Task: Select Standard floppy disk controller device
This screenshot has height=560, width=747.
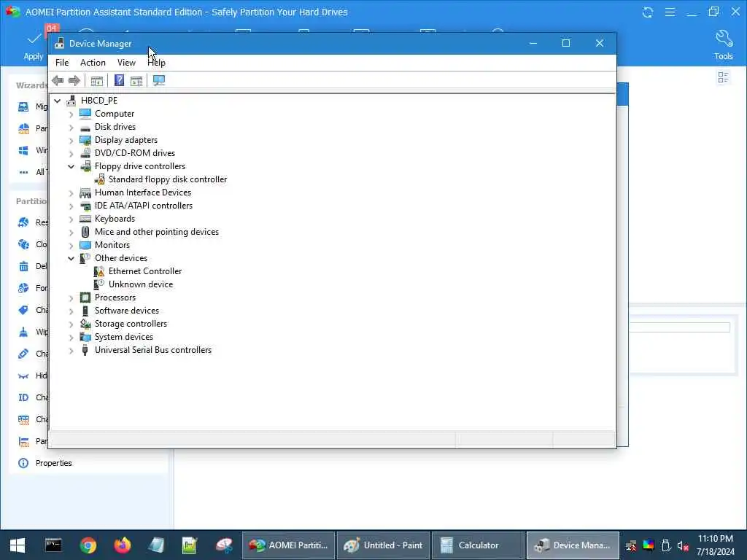Action: coord(167,179)
